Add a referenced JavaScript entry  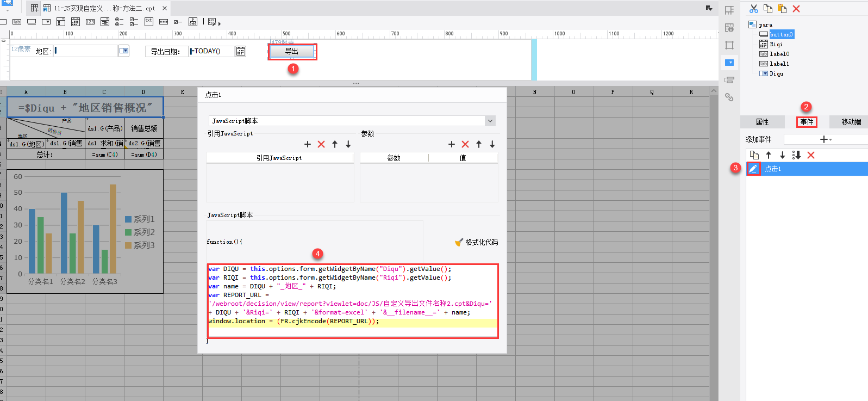click(x=308, y=144)
